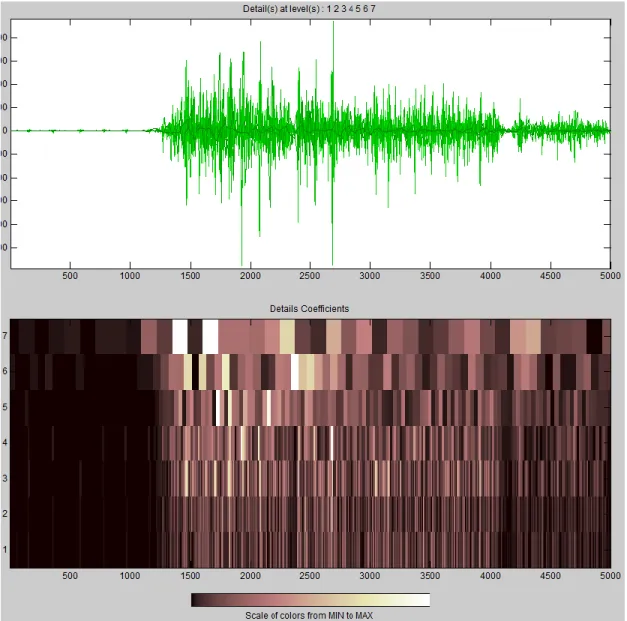Click the 0 label on the signal plot y-axis

click(x=5, y=131)
